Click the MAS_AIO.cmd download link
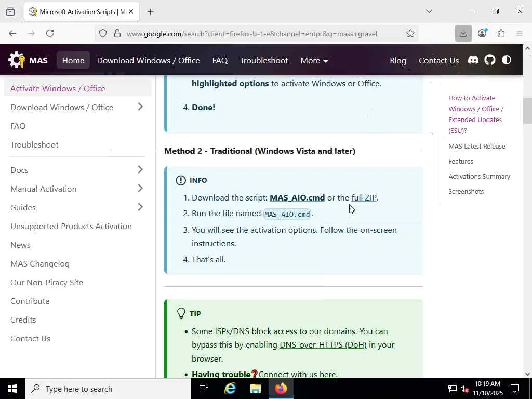Viewport: 532px width, 399px height. tap(297, 197)
